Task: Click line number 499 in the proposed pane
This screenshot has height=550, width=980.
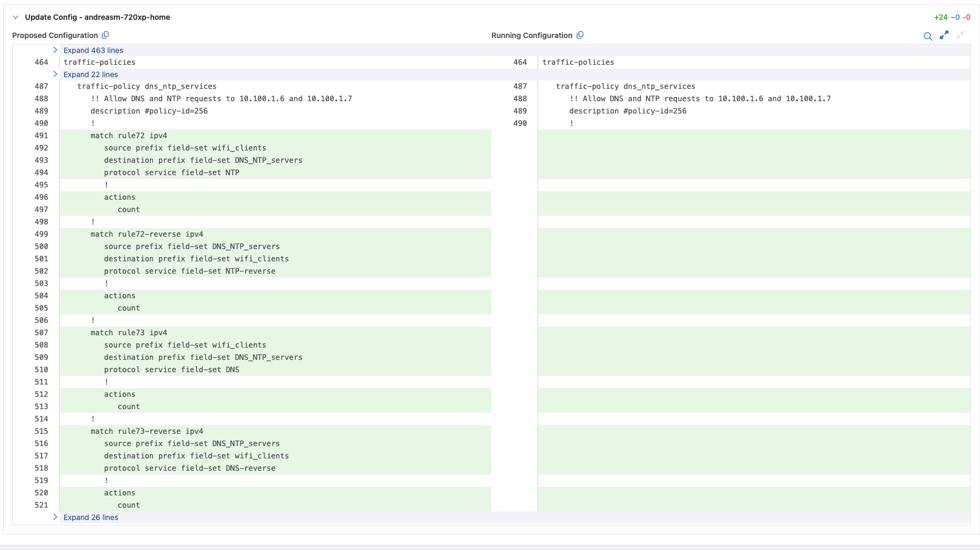Action: point(41,234)
